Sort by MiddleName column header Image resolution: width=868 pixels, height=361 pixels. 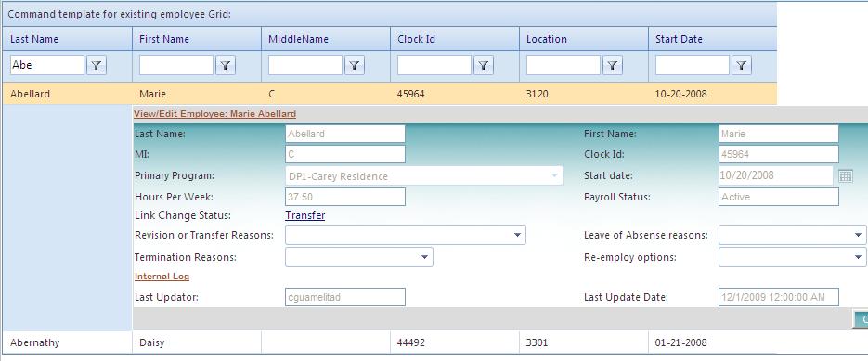[x=298, y=39]
